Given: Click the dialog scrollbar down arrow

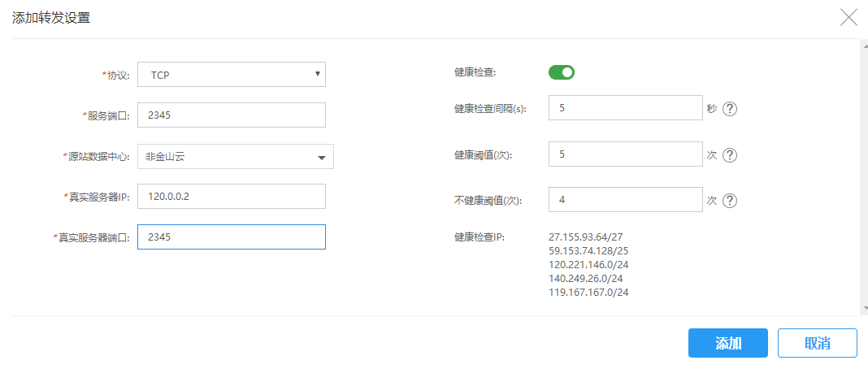Looking at the screenshot, I should 865,307.
